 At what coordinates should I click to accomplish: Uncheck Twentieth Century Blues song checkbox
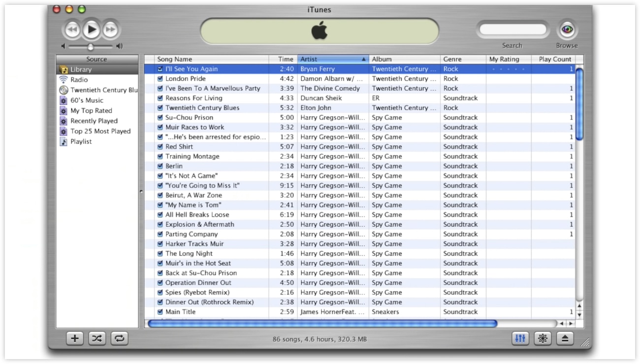[x=160, y=108]
